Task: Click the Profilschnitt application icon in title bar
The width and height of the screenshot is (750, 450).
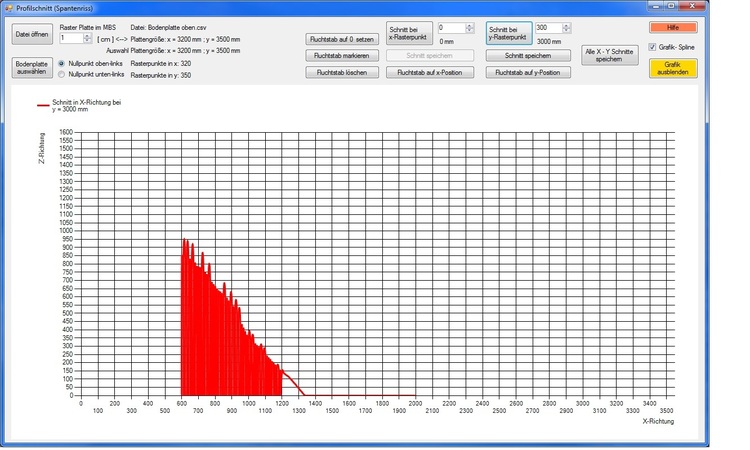Action: pos(8,7)
